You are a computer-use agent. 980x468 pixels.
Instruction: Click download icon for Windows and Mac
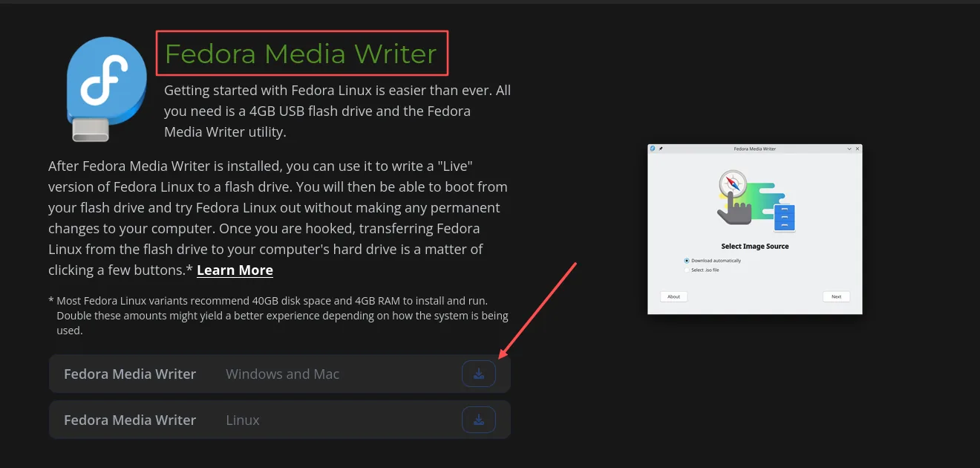[x=479, y=374]
